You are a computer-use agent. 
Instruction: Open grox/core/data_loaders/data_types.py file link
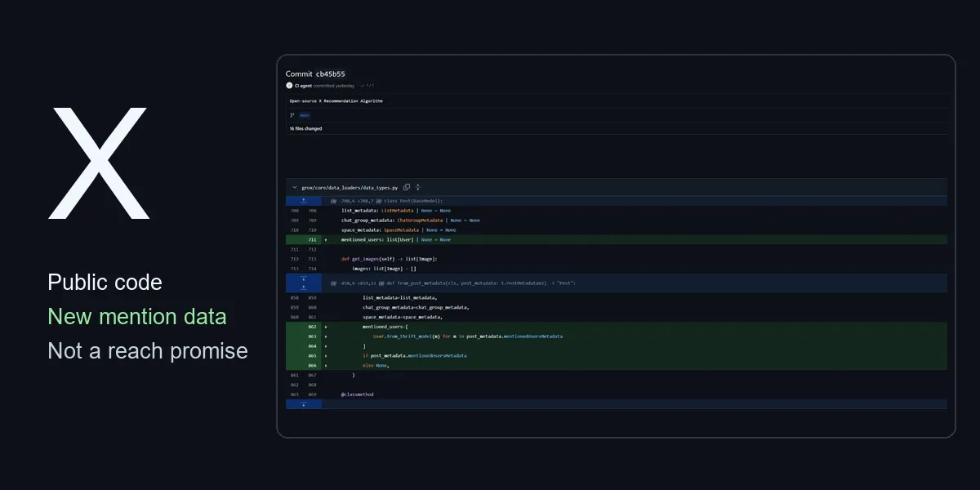click(x=350, y=188)
